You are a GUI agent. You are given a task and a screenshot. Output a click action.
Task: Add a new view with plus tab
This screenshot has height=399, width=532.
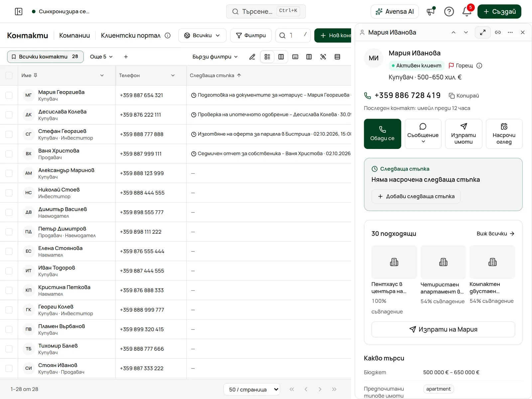tap(126, 57)
